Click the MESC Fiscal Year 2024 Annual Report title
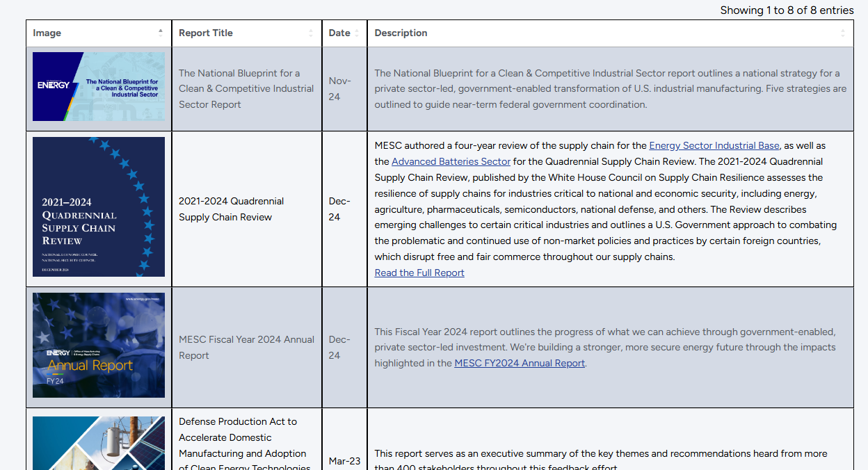Image resolution: width=868 pixels, height=470 pixels. click(x=246, y=347)
